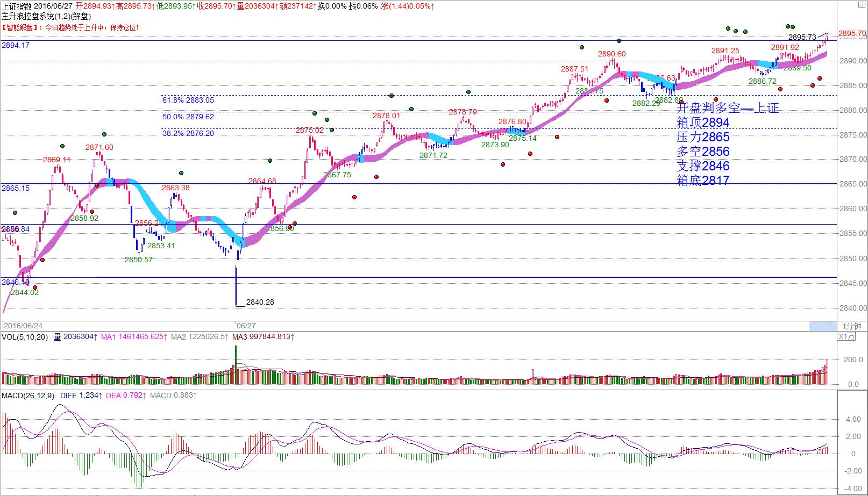Click the window layout icon in top-right corner

pyautogui.click(x=860, y=4)
